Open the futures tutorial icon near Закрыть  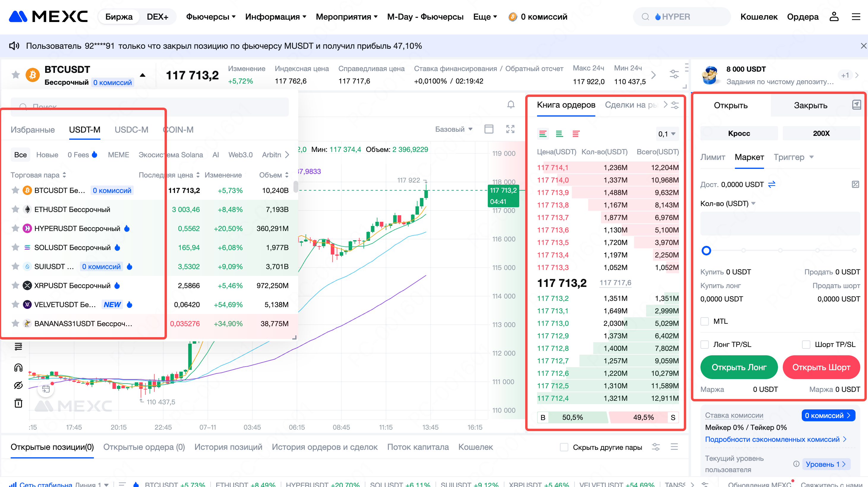pos(856,105)
